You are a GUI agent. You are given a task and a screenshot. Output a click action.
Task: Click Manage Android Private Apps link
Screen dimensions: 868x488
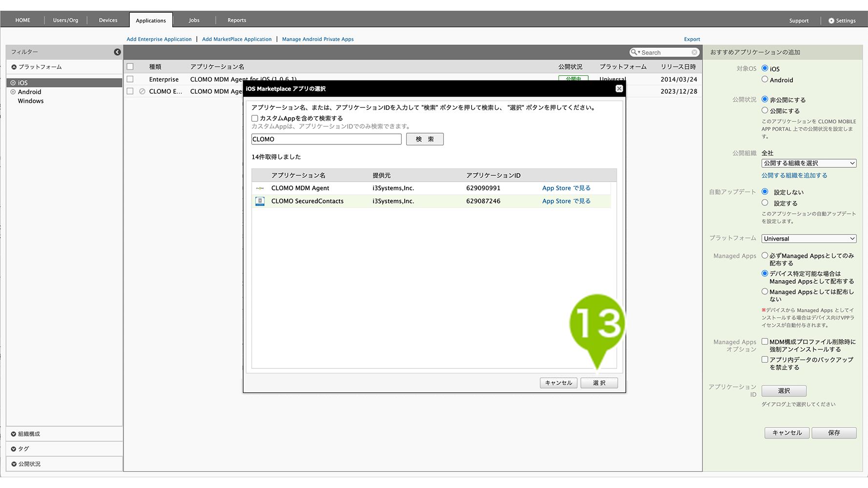pos(318,39)
